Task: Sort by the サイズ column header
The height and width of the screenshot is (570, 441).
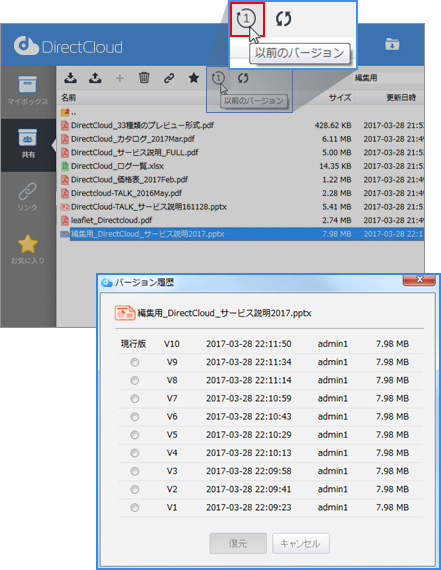Action: click(x=340, y=97)
